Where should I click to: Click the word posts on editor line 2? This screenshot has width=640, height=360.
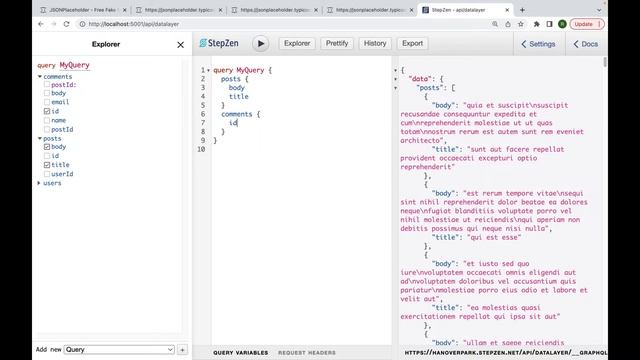[231, 79]
